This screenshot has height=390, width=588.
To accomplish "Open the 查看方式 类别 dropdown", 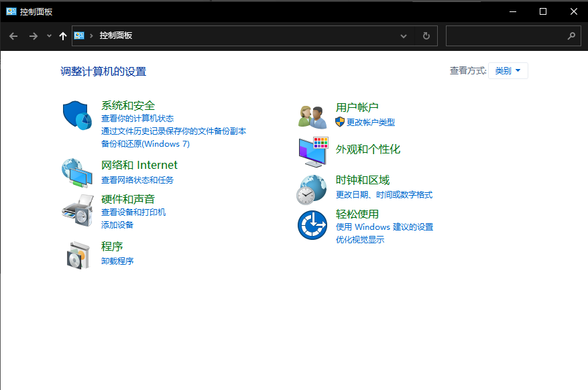I will (508, 70).
